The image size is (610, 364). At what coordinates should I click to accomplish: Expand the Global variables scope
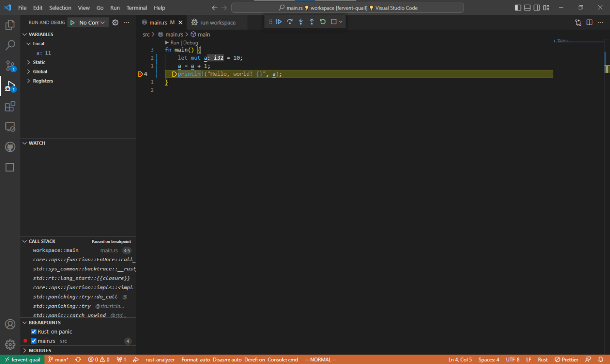coord(29,71)
